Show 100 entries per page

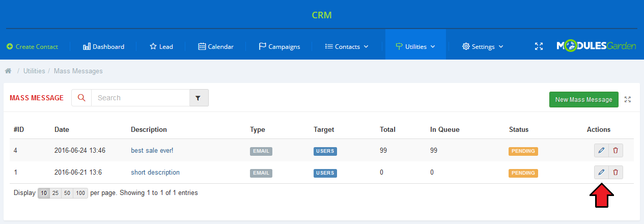[80, 193]
